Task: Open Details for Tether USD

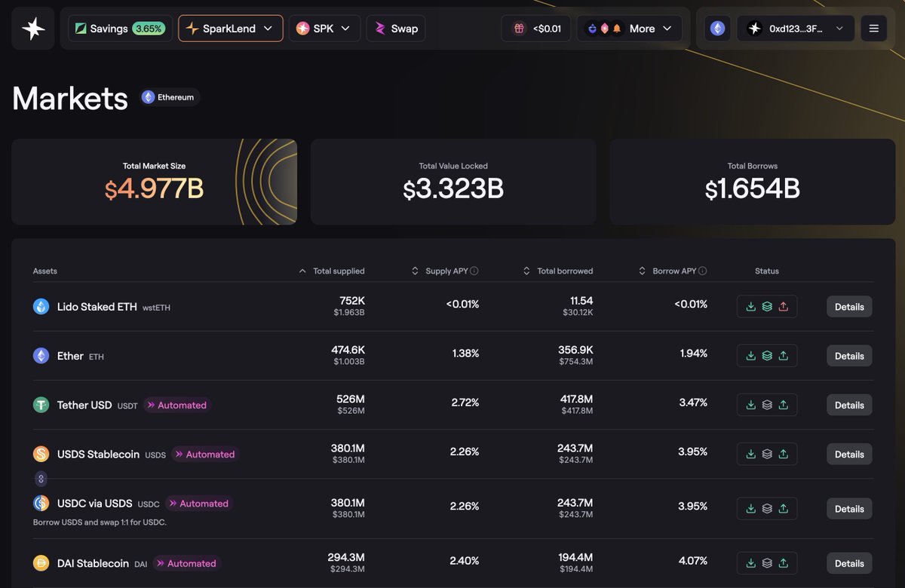Action: (x=849, y=405)
